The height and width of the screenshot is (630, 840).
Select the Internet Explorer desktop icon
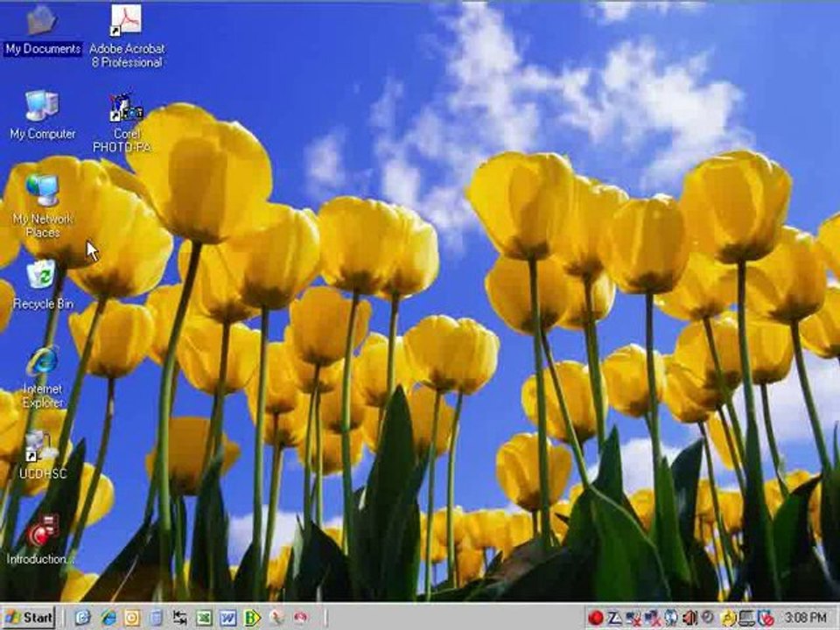click(x=42, y=377)
